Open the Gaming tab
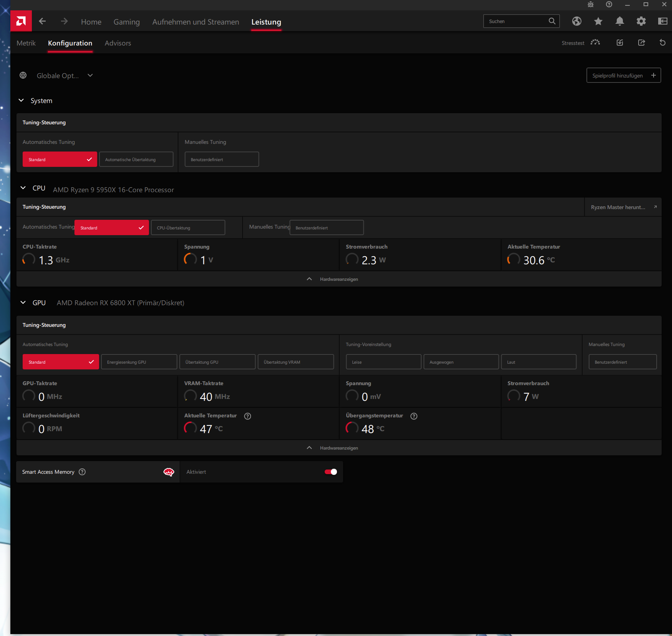This screenshot has height=636, width=672. coord(127,22)
